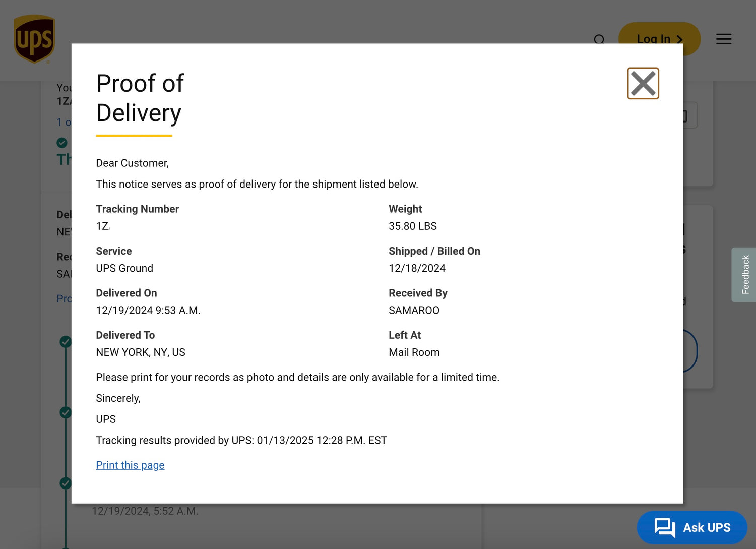
Task: Click the Print this page link
Action: [130, 465]
